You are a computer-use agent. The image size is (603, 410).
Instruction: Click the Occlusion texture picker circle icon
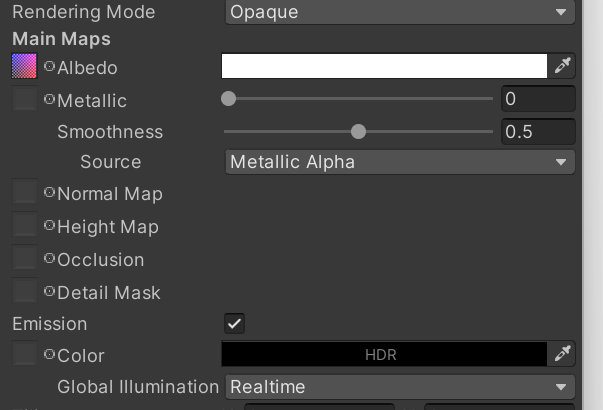50,258
